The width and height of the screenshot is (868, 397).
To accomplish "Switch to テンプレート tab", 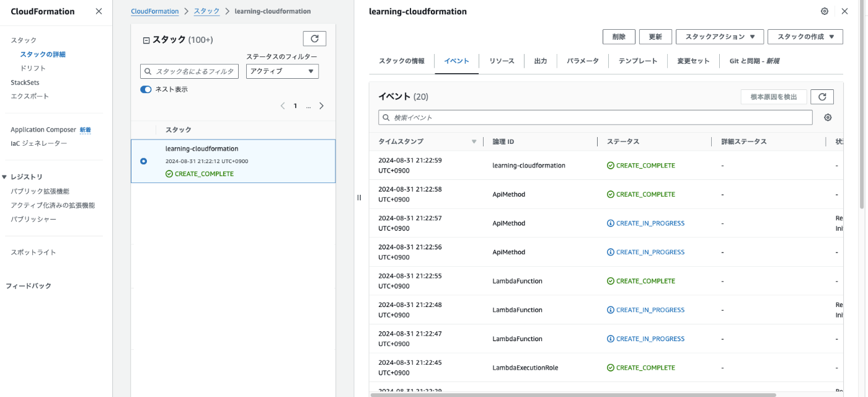I will (638, 61).
